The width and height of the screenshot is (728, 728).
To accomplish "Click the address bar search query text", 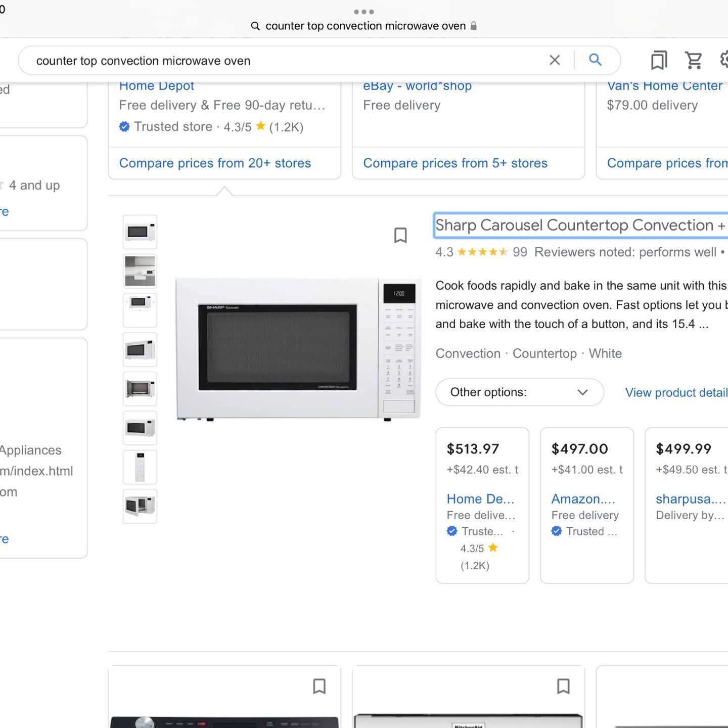I will click(x=366, y=26).
